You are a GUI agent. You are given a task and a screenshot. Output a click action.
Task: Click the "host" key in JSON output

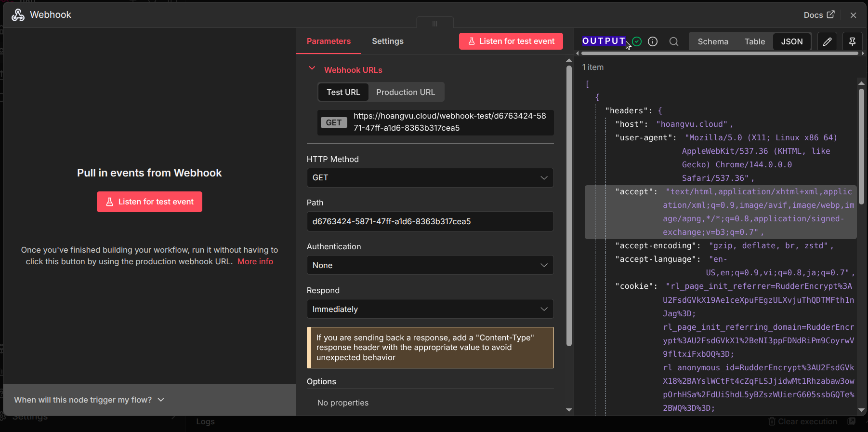pos(629,124)
